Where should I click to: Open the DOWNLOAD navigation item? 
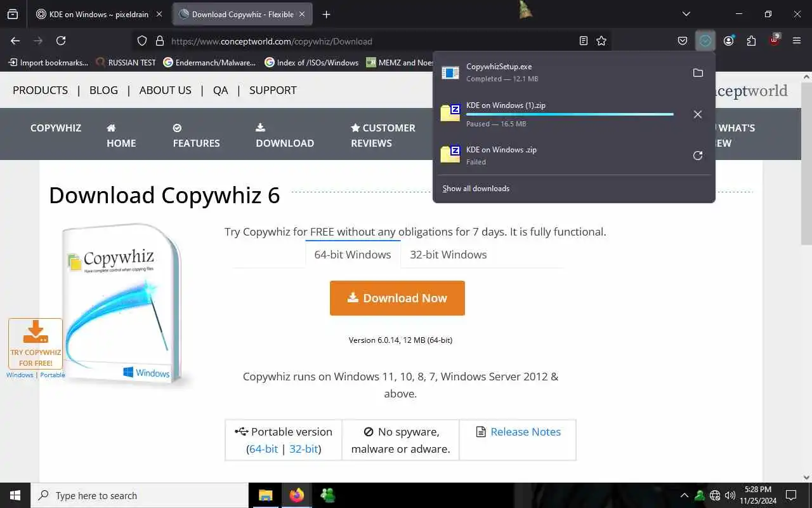[285, 135]
